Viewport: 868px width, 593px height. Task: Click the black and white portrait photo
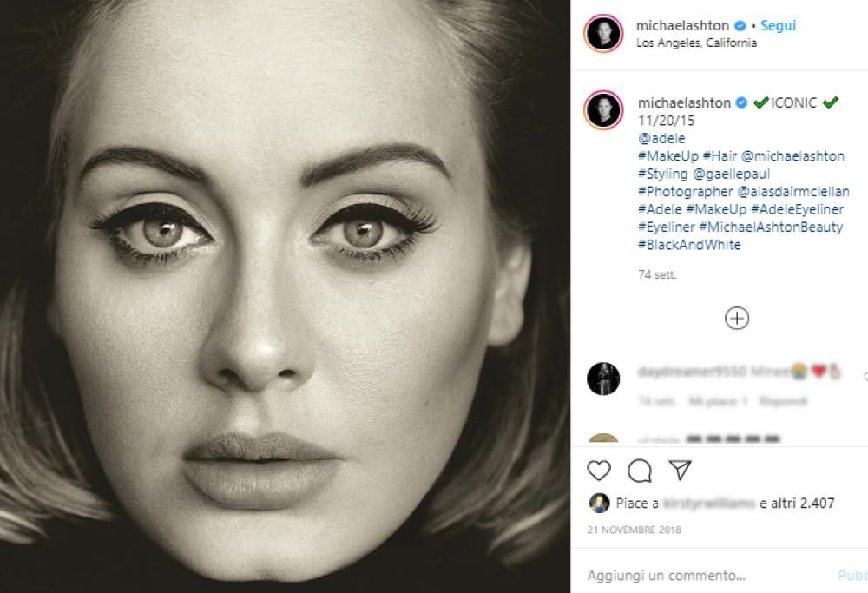pos(285,296)
